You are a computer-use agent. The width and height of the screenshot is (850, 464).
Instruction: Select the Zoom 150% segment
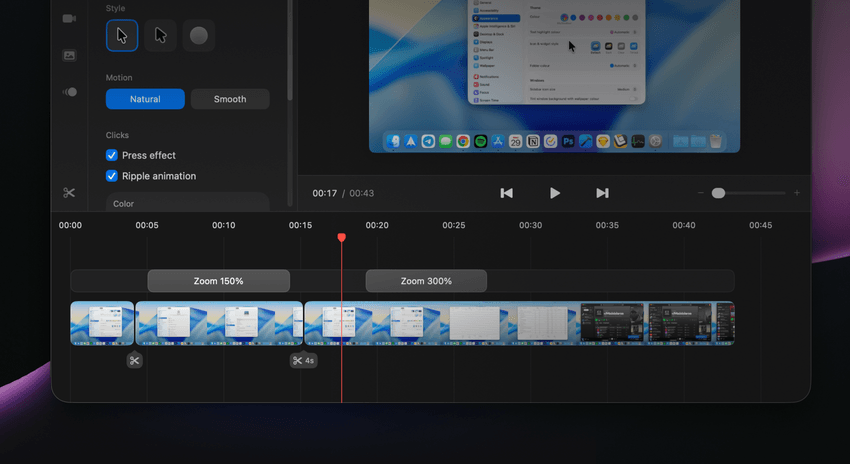(x=218, y=281)
